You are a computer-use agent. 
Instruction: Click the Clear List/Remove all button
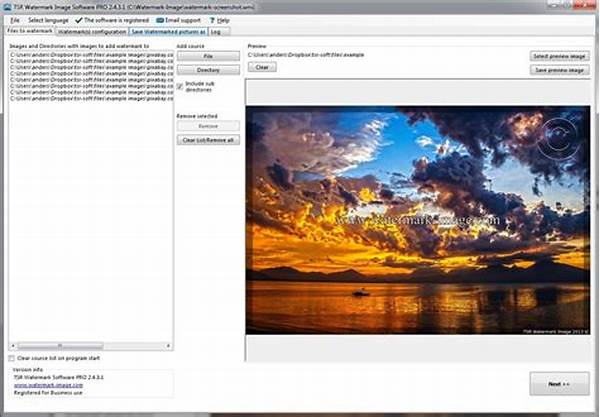(208, 140)
